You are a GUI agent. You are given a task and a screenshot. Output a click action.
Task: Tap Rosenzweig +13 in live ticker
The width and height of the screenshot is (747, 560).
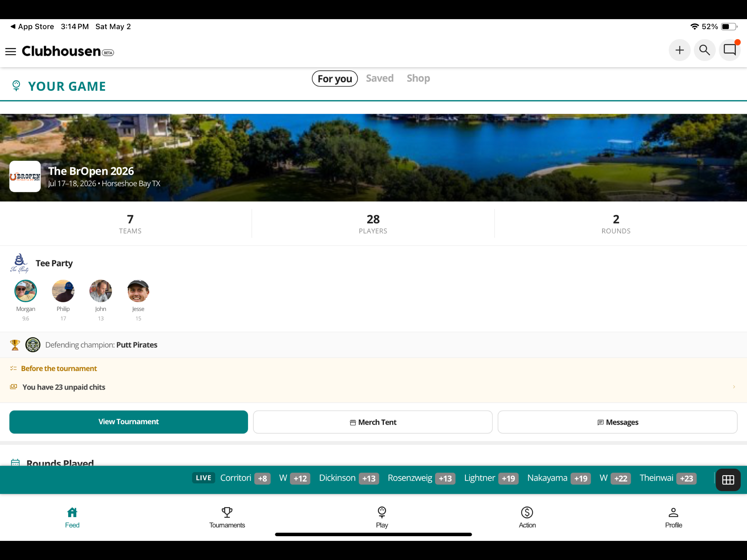point(421,478)
